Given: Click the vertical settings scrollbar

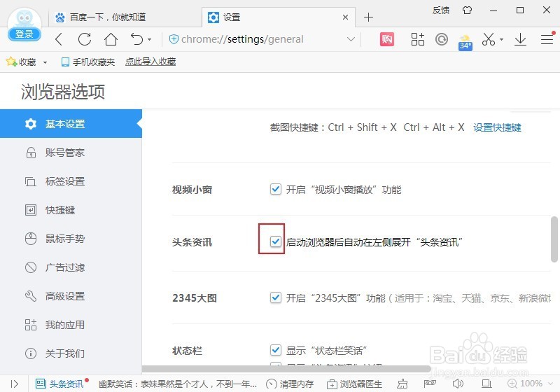Looking at the screenshot, I should (x=554, y=239).
